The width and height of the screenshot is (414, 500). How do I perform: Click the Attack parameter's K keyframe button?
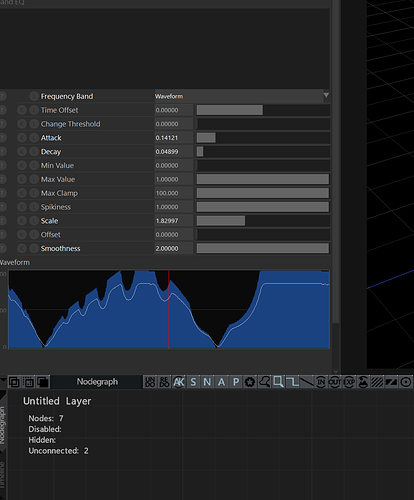click(22, 138)
